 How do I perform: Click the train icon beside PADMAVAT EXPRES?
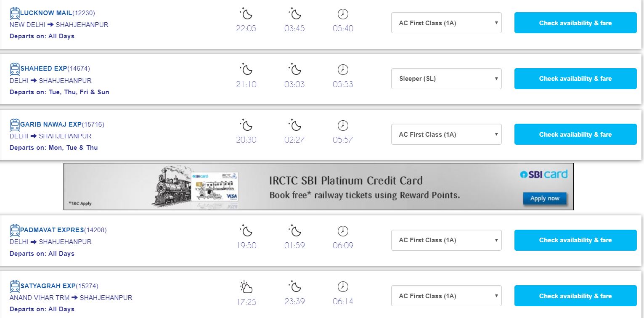coord(15,231)
